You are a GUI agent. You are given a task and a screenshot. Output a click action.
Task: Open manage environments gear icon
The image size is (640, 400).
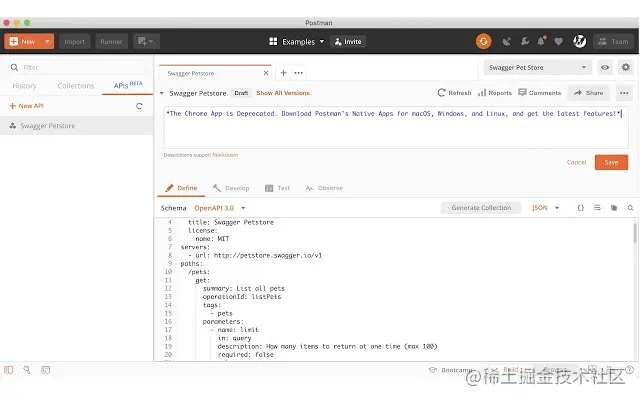point(626,67)
